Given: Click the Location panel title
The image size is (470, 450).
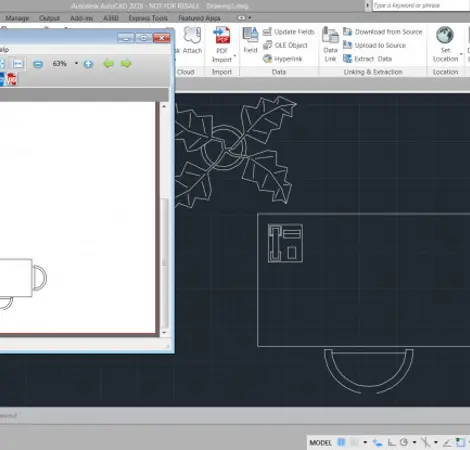Looking at the screenshot, I should [445, 72].
